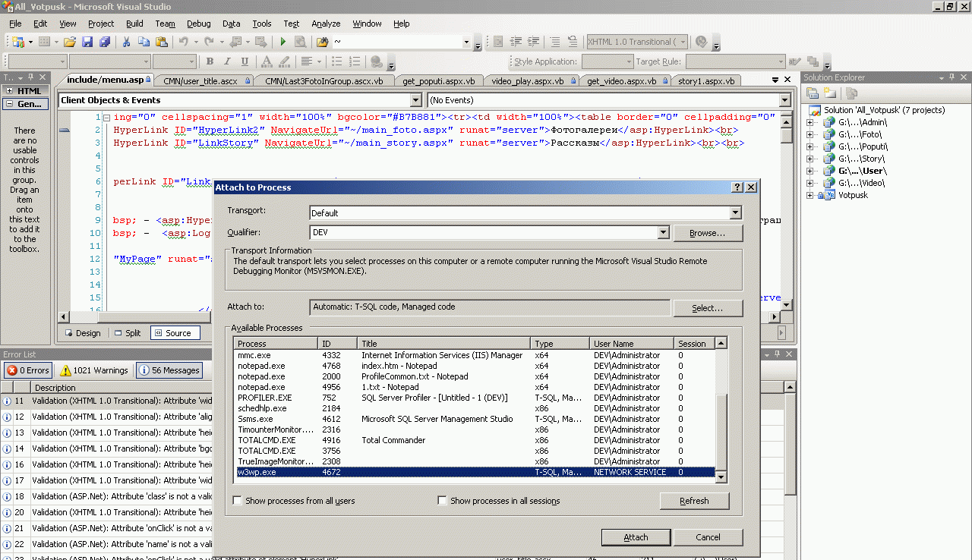Click the Browse... button next to Qualifier
The height and width of the screenshot is (560, 972).
tap(708, 233)
